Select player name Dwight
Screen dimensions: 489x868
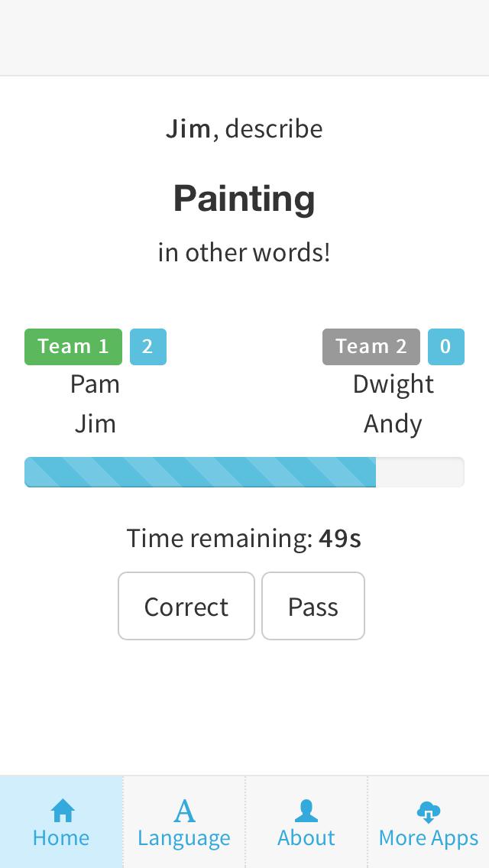click(393, 384)
